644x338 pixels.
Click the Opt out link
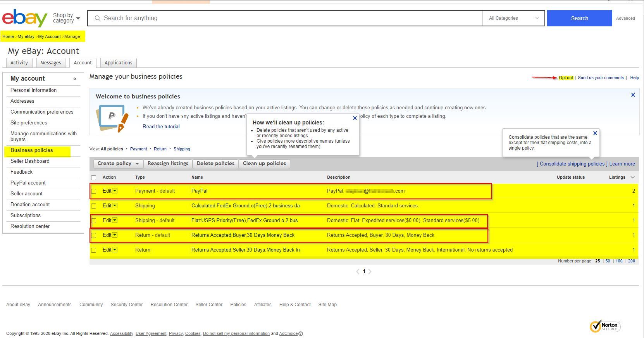566,78
